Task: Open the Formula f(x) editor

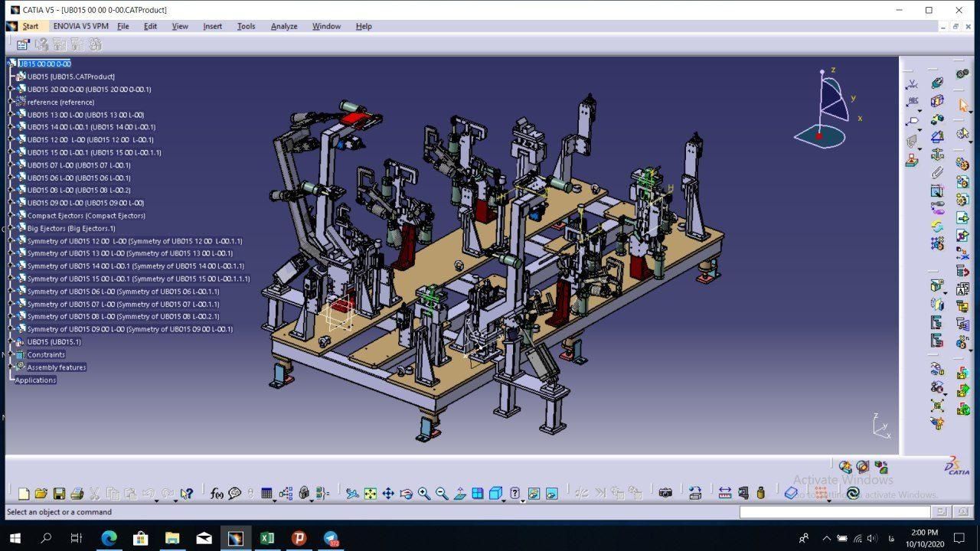Action: point(217,494)
